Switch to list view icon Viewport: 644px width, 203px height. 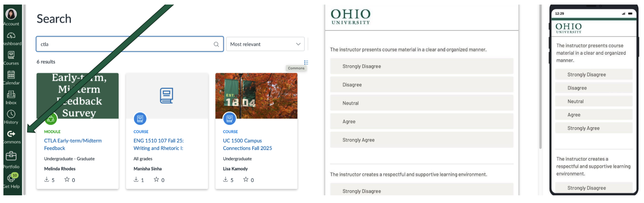coord(306,62)
